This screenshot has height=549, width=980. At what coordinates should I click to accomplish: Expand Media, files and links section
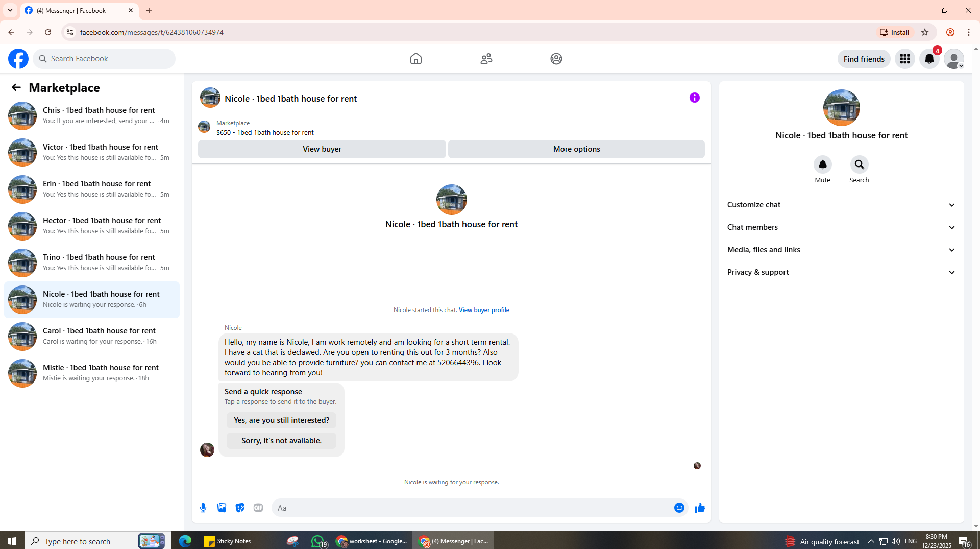pyautogui.click(x=841, y=250)
